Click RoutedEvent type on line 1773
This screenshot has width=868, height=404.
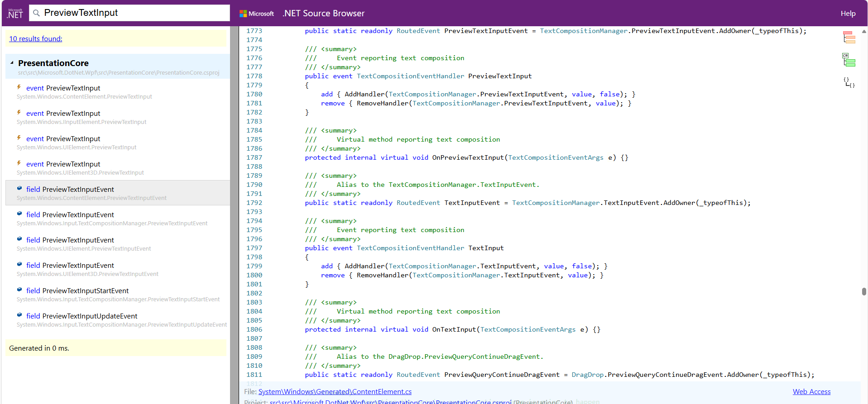pyautogui.click(x=418, y=31)
